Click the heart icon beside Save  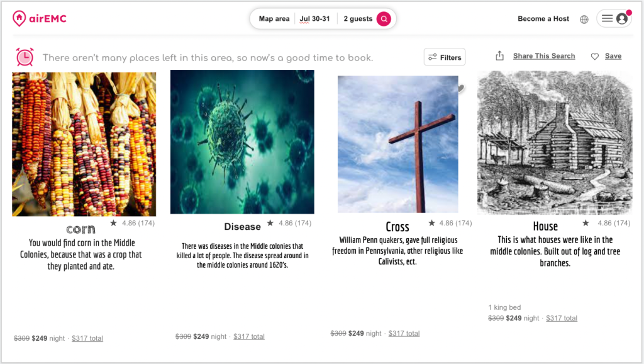click(x=594, y=57)
